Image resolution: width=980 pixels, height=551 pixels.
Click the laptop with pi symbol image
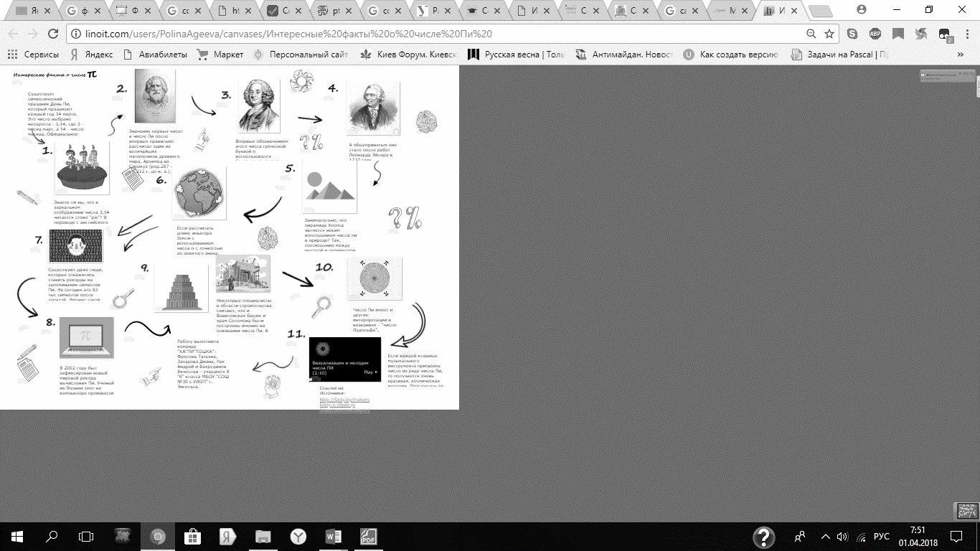point(86,338)
